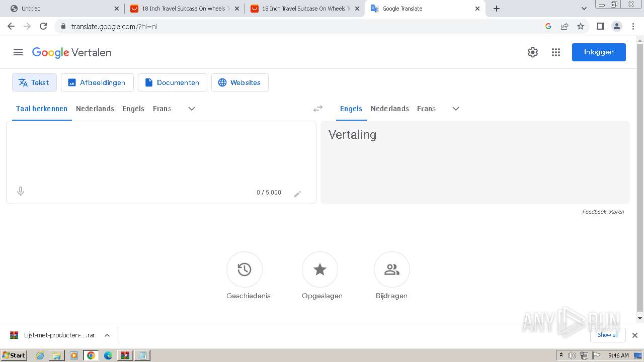Open downloaded rar file options arrow
Image resolution: width=644 pixels, height=362 pixels.
[x=107, y=335]
